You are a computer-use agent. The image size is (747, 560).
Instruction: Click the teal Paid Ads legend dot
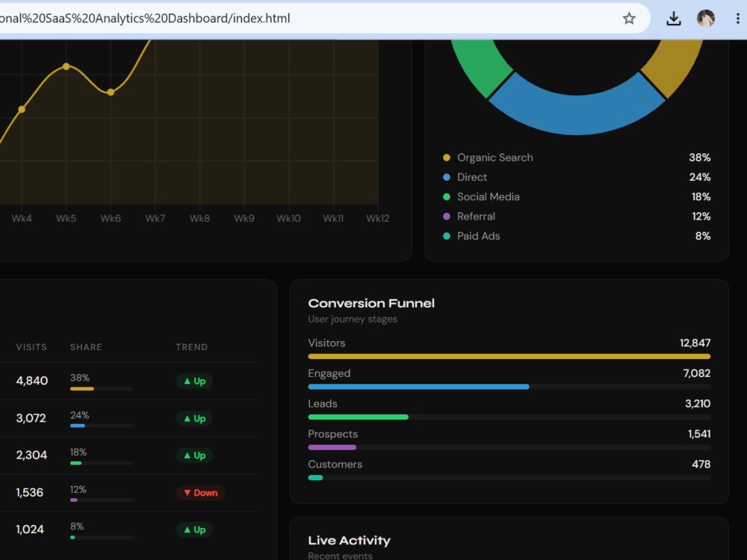coord(447,236)
